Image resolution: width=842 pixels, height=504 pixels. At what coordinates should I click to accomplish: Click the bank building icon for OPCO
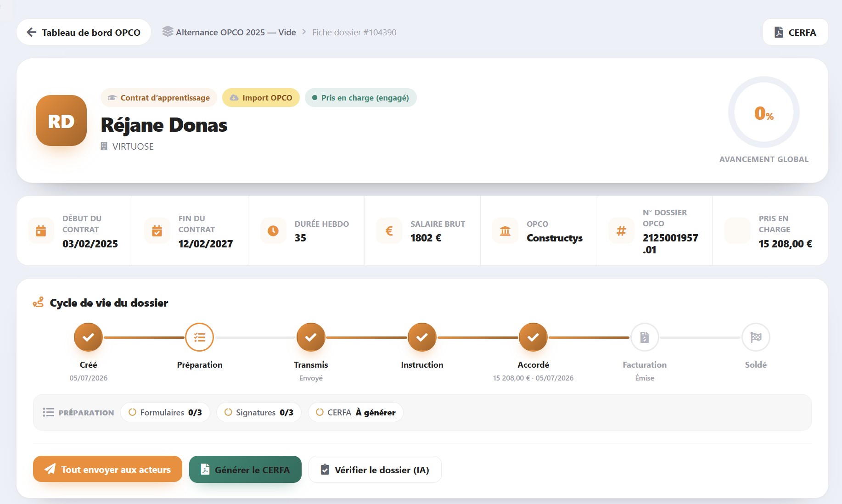(505, 231)
